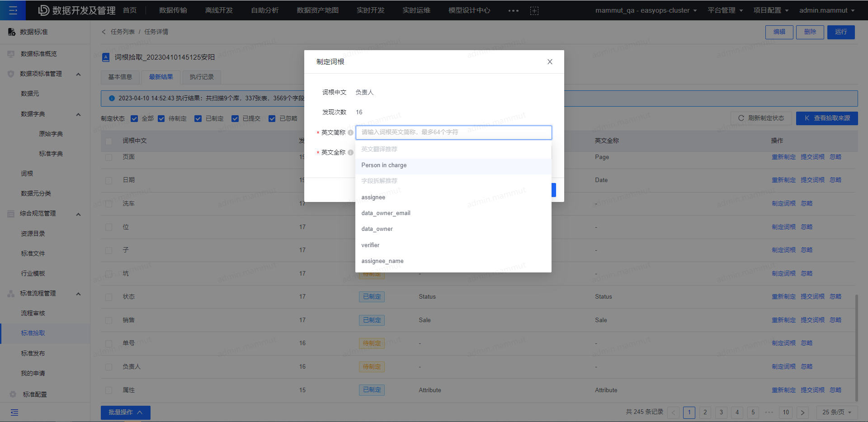Image resolution: width=868 pixels, height=422 pixels.
Task: Switch to the 基本信息 tab
Action: pyautogui.click(x=120, y=77)
